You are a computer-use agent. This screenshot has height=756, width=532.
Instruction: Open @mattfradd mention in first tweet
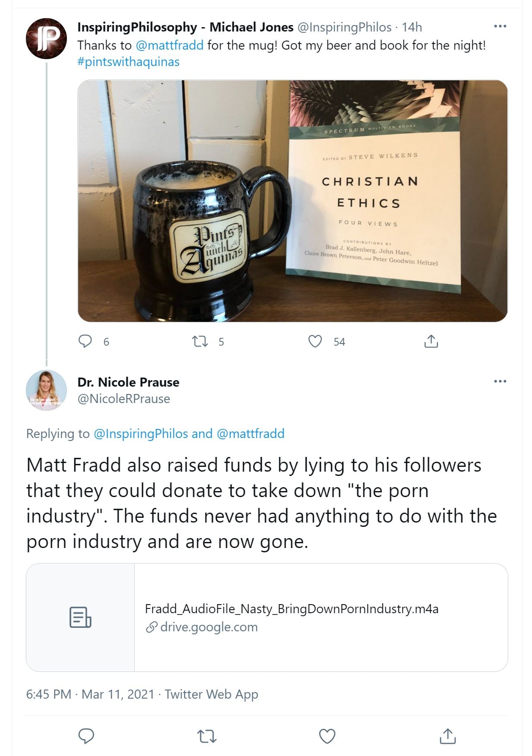170,45
